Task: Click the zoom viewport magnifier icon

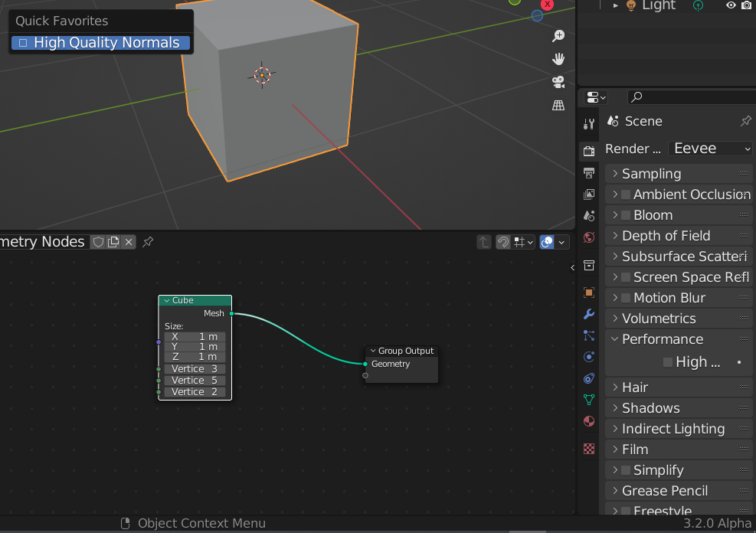Action: click(558, 36)
